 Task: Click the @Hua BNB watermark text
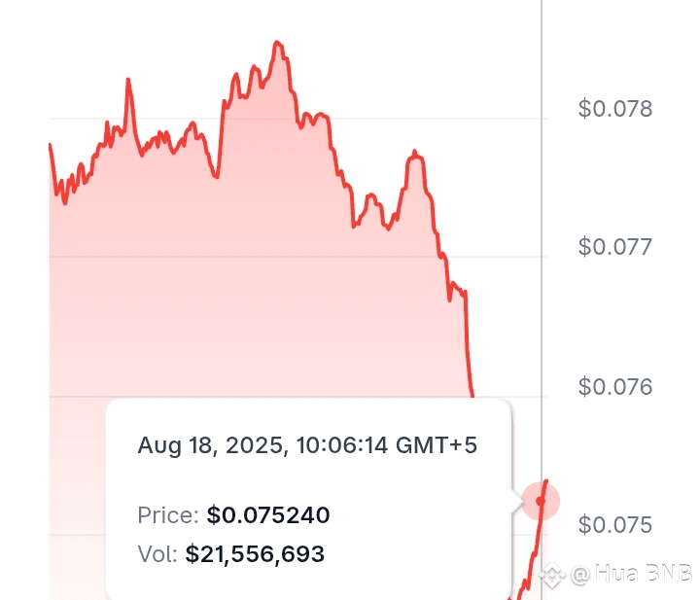coord(631,574)
